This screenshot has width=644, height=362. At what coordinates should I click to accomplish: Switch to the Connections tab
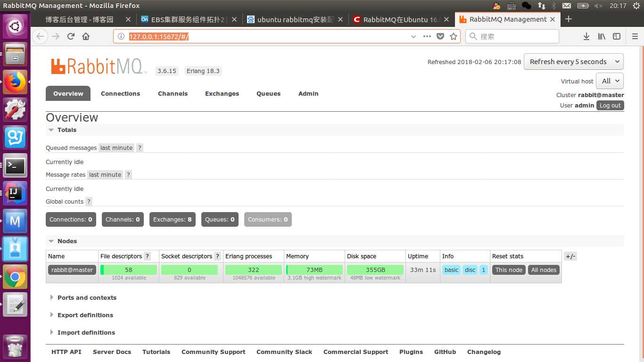(x=120, y=93)
